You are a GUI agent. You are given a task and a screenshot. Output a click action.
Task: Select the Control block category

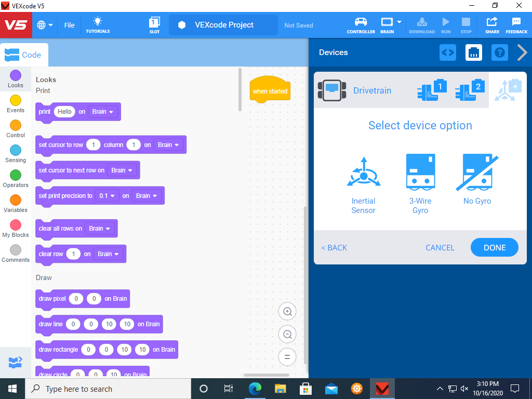click(x=16, y=129)
